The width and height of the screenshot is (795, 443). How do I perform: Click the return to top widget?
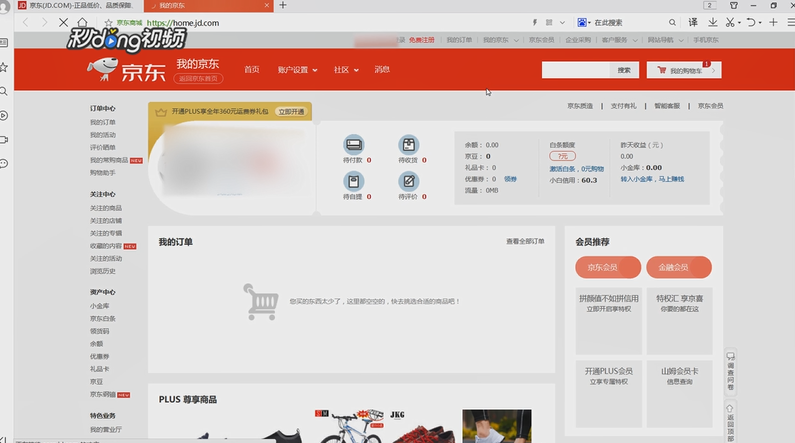(730, 424)
